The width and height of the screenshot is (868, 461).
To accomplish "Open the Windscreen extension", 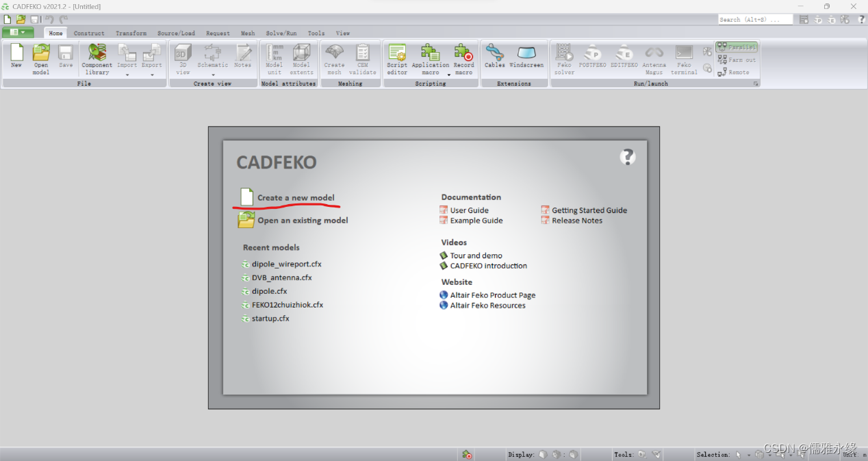I will pyautogui.click(x=526, y=56).
